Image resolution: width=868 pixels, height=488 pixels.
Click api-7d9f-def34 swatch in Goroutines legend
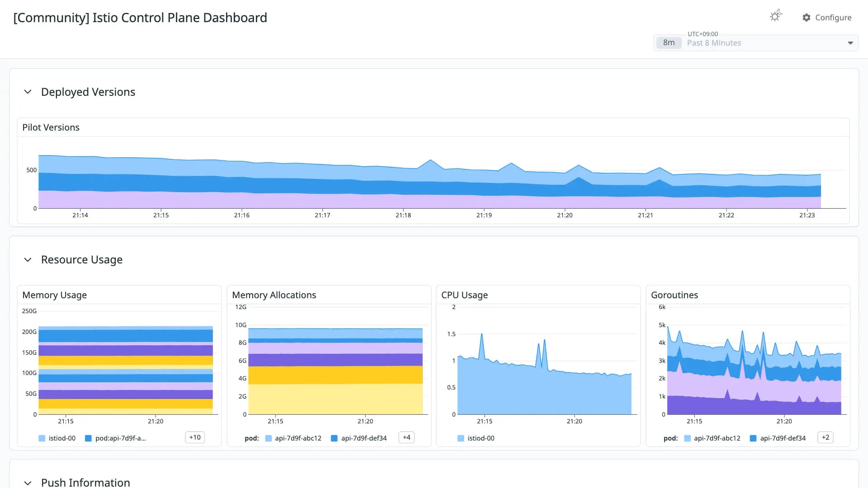click(x=753, y=438)
